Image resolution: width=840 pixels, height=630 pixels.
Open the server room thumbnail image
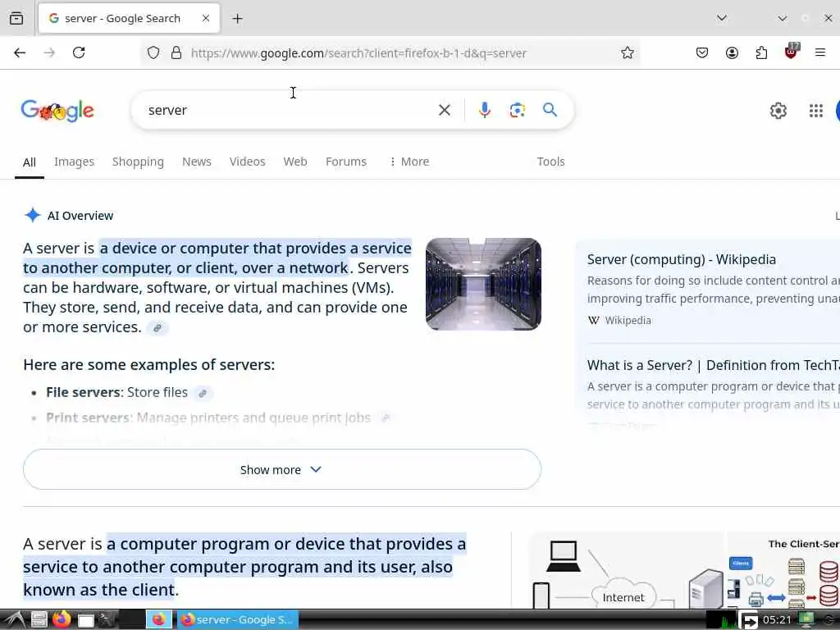[483, 284]
